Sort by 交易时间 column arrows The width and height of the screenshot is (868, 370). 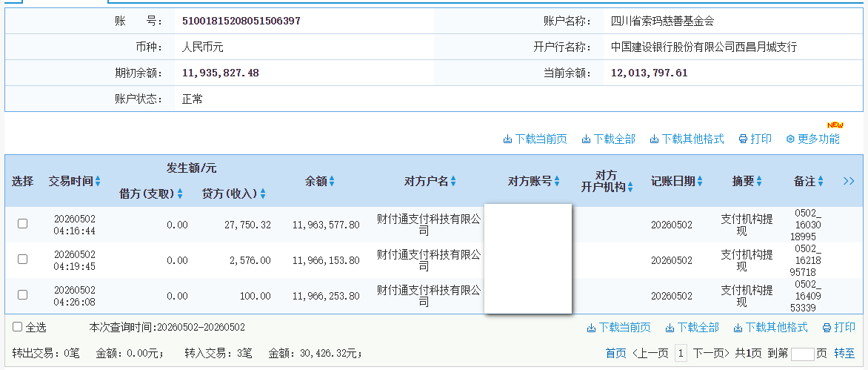98,181
